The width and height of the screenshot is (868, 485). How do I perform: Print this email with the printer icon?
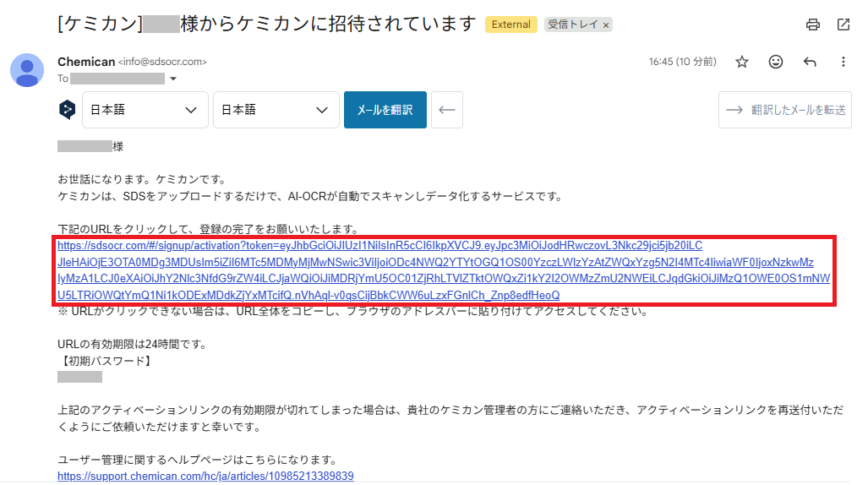pyautogui.click(x=813, y=25)
